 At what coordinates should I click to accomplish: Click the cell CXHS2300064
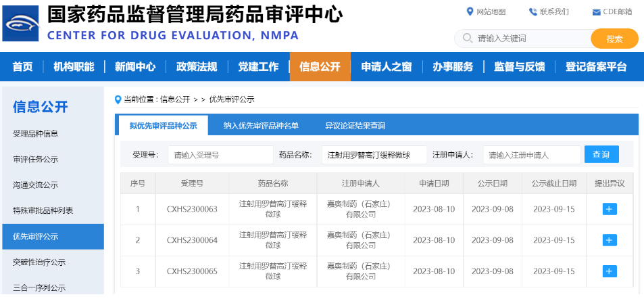192,241
